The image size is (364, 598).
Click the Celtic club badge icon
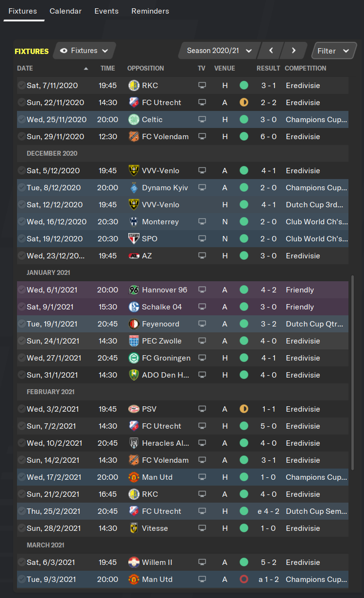pyautogui.click(x=134, y=120)
